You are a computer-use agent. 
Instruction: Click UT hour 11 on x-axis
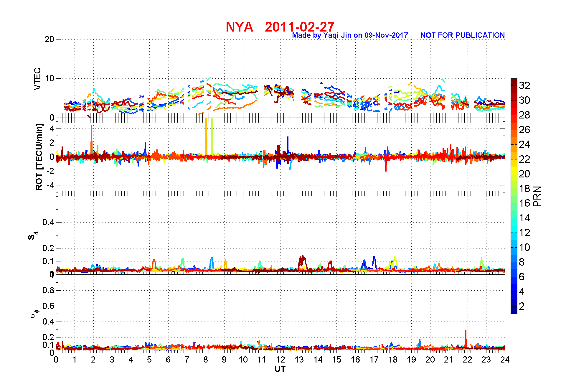262,360
